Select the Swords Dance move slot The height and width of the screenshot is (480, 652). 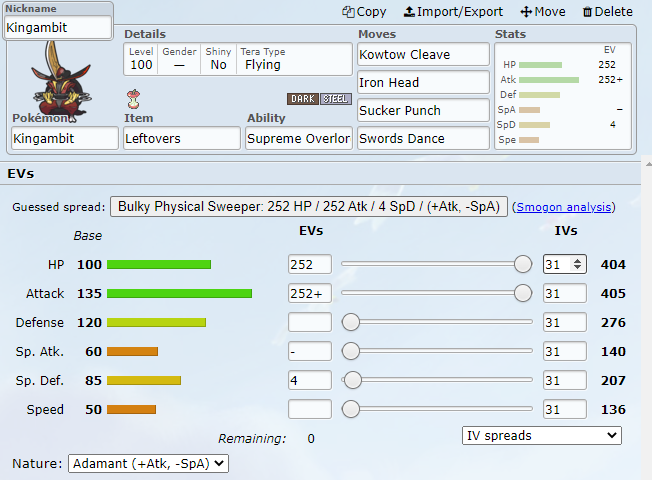423,138
